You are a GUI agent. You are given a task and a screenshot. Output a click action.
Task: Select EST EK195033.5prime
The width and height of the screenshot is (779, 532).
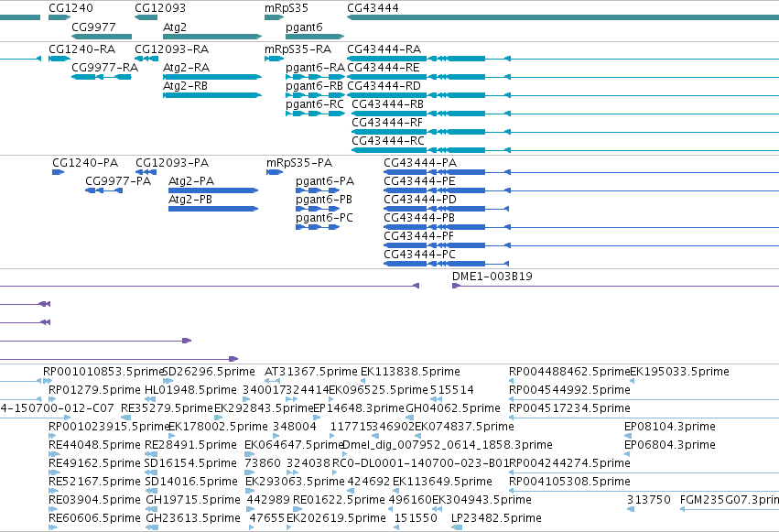click(632, 381)
